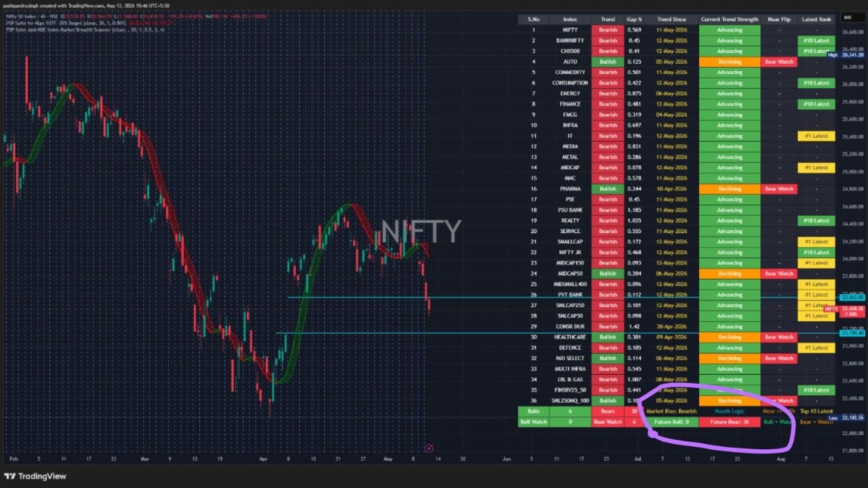This screenshot has height=488, width=868.
Task: Click the 04-May-2026 date in the FMCG row
Action: point(671,115)
